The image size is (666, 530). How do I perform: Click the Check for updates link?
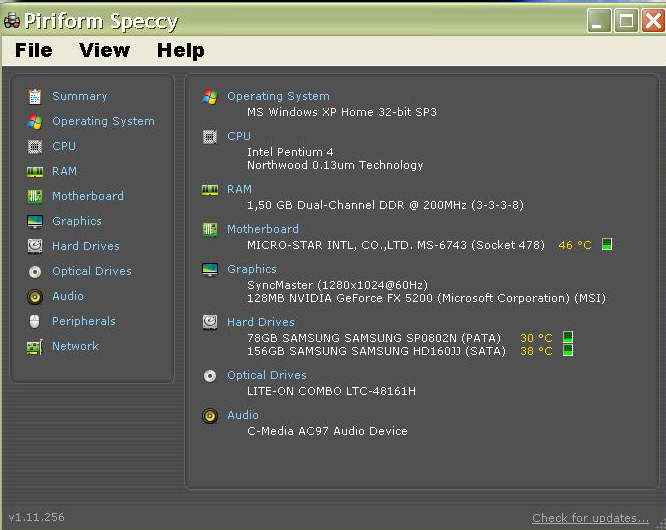590,518
